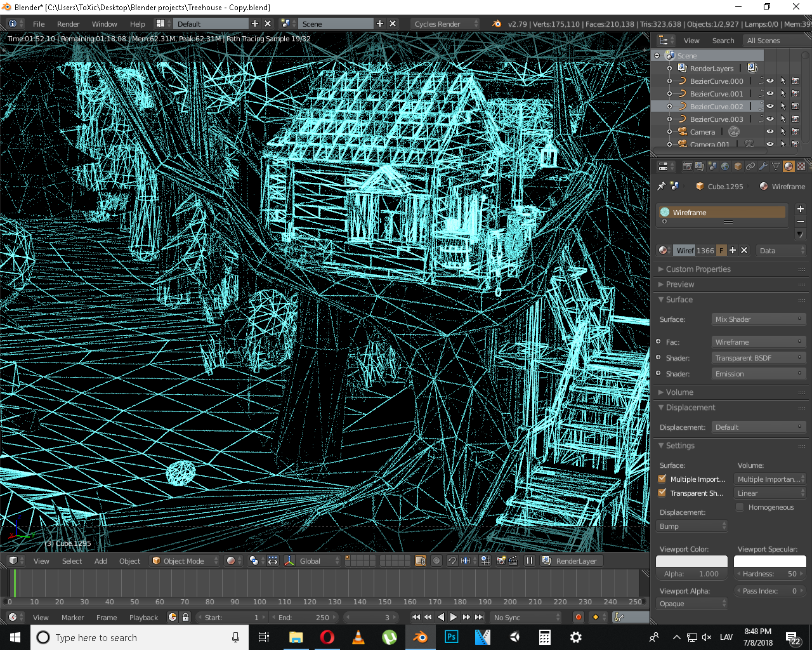Open the Surface Mix Shader dropdown
812x650 pixels.
click(759, 319)
